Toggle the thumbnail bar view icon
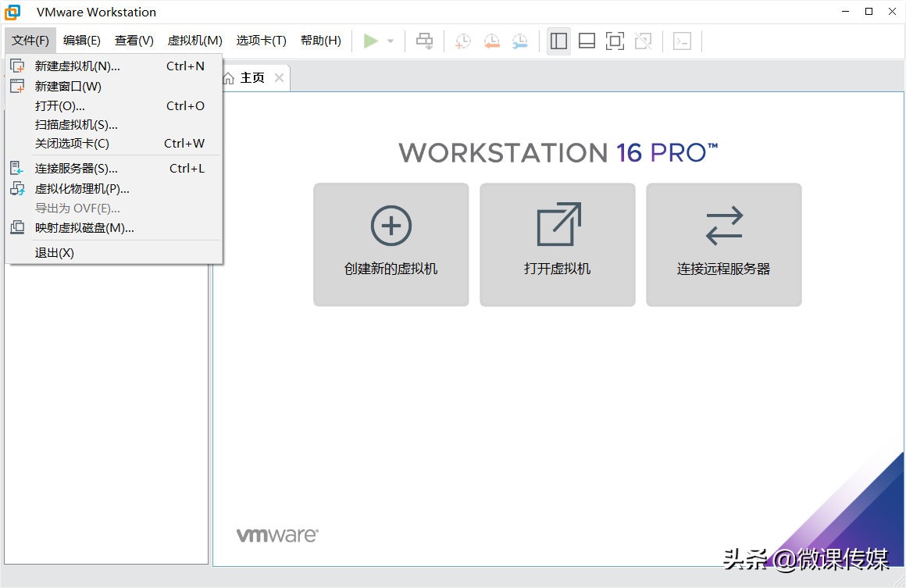This screenshot has height=588, width=906. click(x=587, y=41)
